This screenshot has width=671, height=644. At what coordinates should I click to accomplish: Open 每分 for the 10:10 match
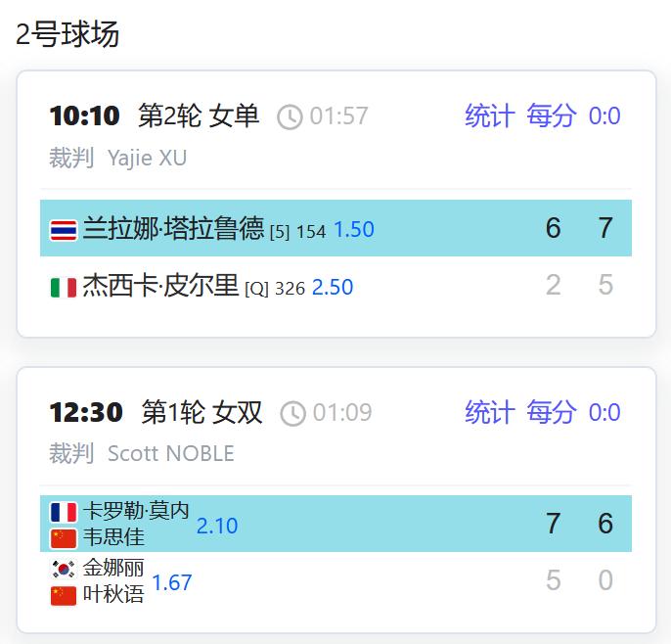[552, 115]
